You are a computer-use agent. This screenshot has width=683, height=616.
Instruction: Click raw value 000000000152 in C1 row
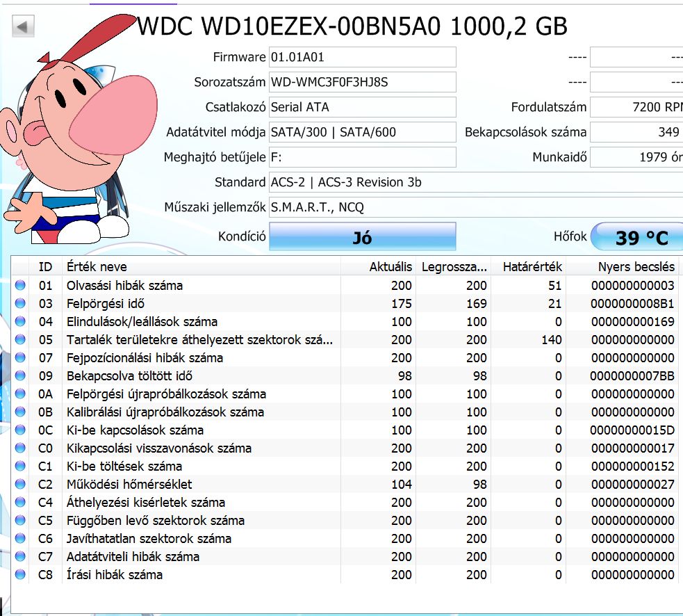pyautogui.click(x=632, y=466)
